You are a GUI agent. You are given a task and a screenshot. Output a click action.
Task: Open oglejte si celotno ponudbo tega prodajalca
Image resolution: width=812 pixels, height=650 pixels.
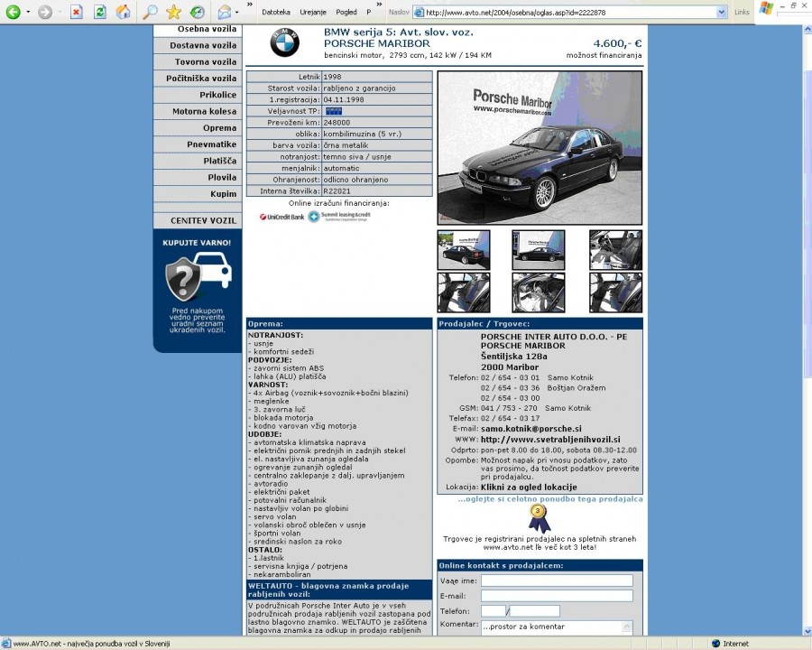coord(550,498)
